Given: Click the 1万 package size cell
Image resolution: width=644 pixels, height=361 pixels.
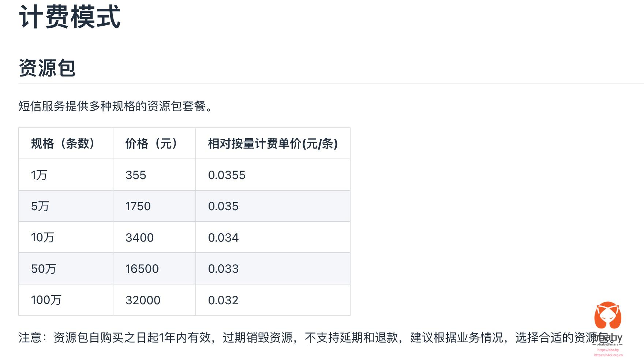Looking at the screenshot, I should coord(39,175).
